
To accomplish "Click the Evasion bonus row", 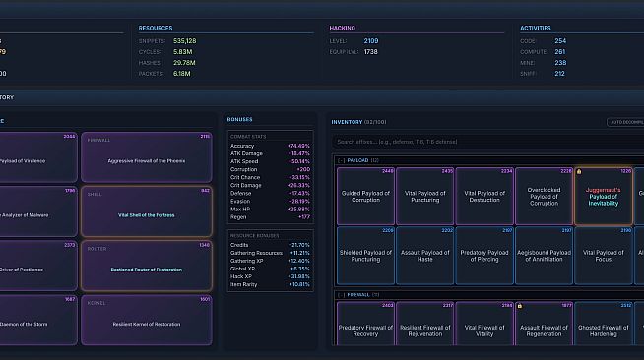I will pyautogui.click(x=270, y=202).
